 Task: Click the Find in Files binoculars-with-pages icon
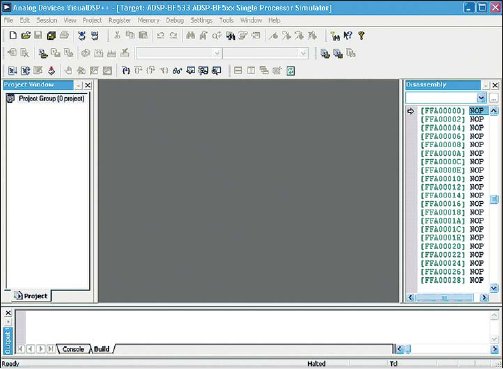click(x=230, y=36)
